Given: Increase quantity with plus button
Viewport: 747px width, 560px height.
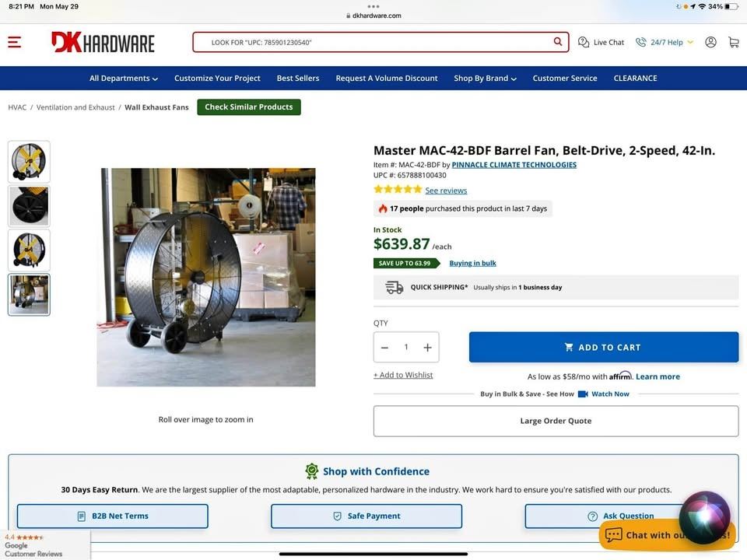Looking at the screenshot, I should (427, 348).
